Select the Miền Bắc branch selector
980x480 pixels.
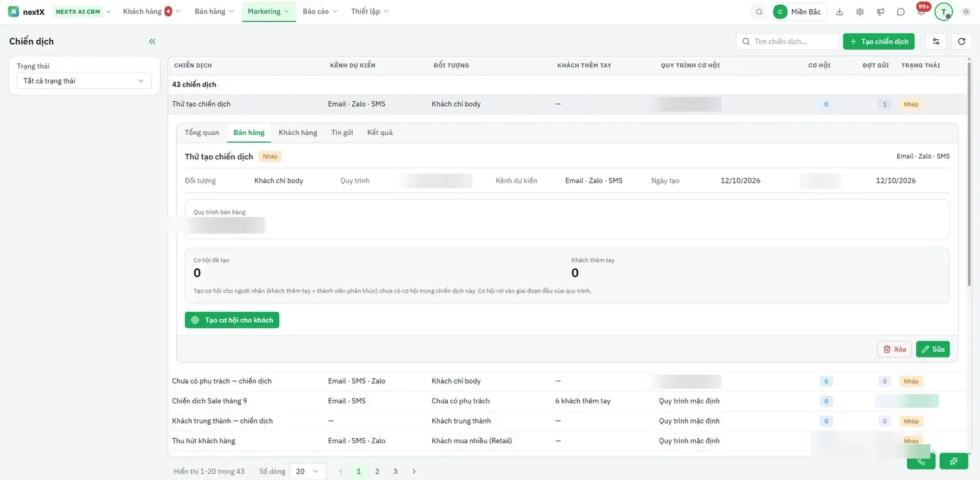(x=799, y=12)
